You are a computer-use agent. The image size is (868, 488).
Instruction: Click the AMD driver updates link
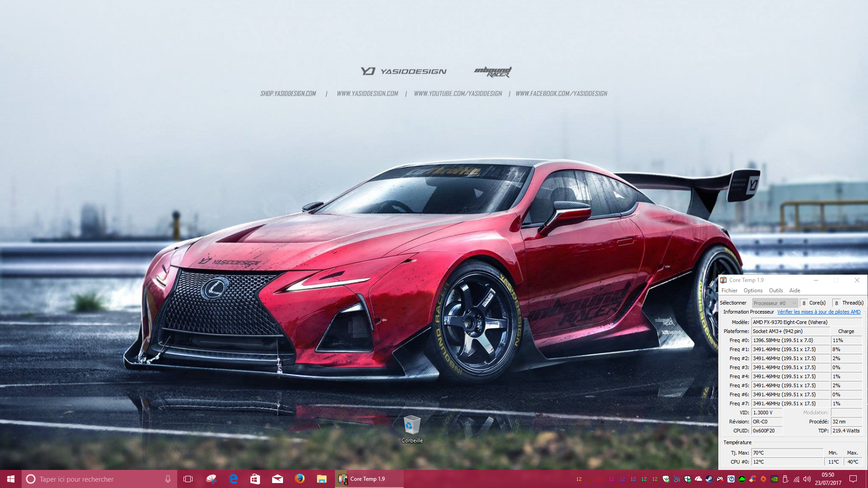(x=818, y=312)
